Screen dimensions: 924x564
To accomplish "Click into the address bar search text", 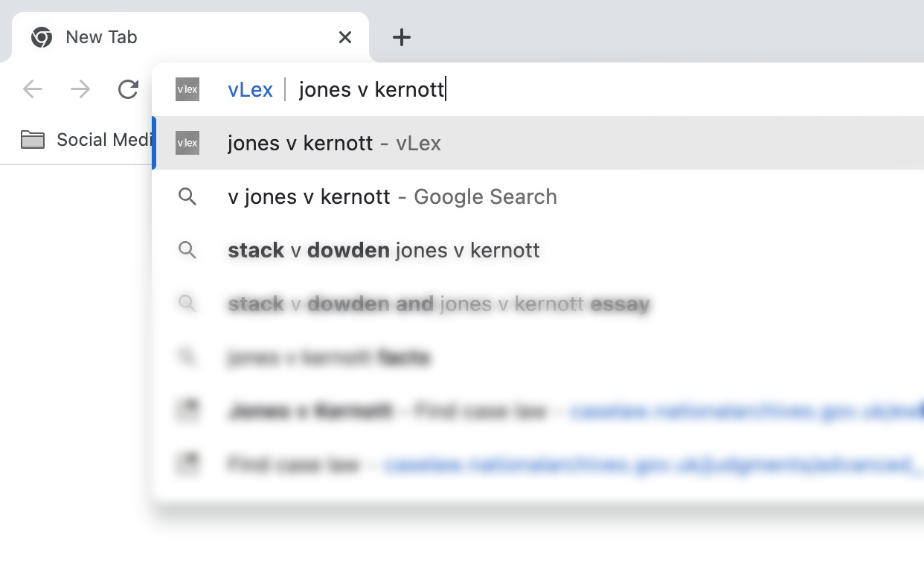I will [x=372, y=90].
